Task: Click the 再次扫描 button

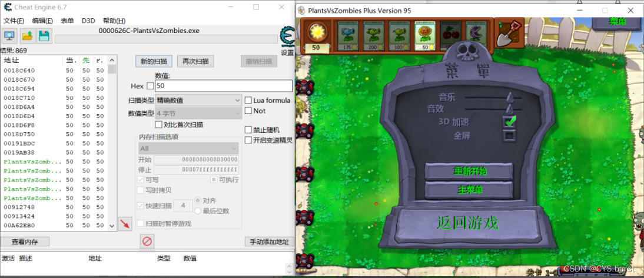Action: [x=195, y=62]
